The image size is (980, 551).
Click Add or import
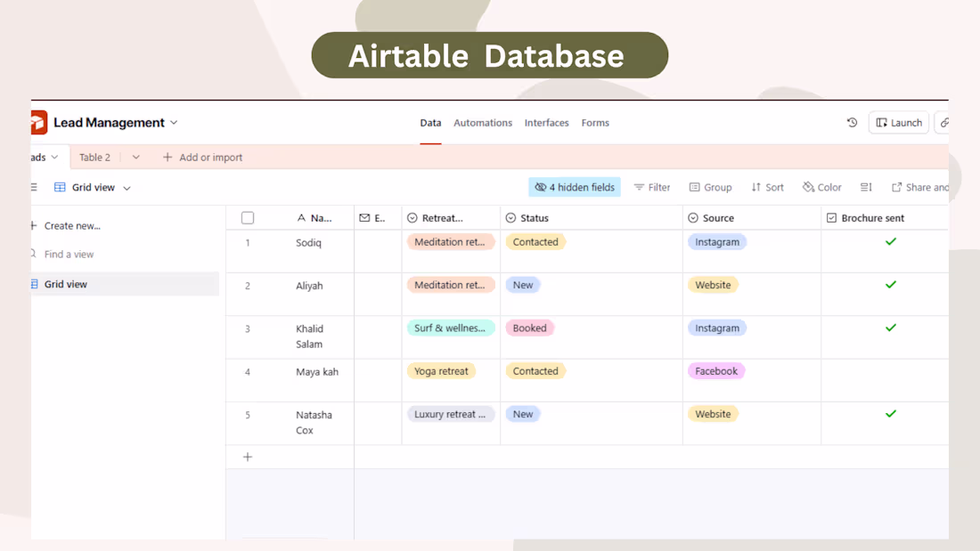click(x=202, y=158)
